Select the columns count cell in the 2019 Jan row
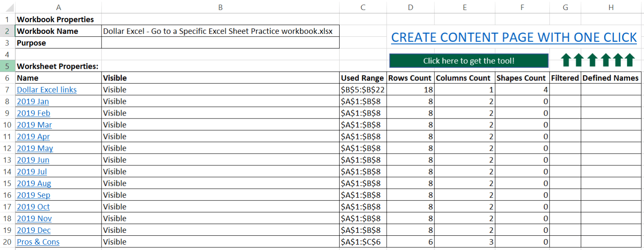Image resolution: width=644 pixels, height=250 pixels. (x=465, y=101)
